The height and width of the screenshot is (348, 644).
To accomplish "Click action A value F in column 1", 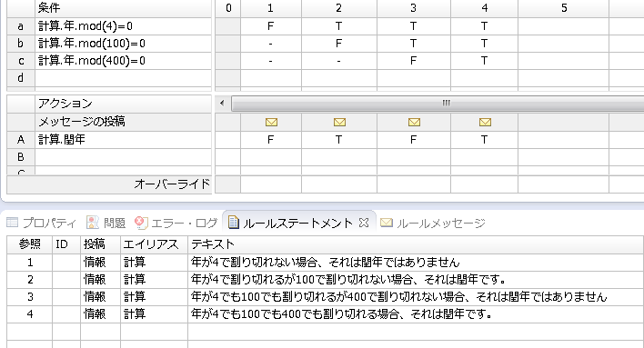I will 271,140.
